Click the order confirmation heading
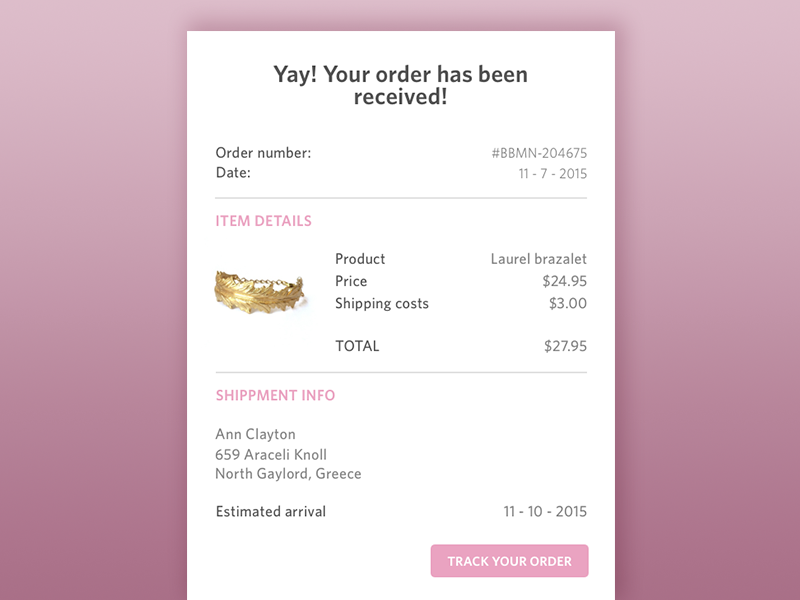 click(x=400, y=86)
